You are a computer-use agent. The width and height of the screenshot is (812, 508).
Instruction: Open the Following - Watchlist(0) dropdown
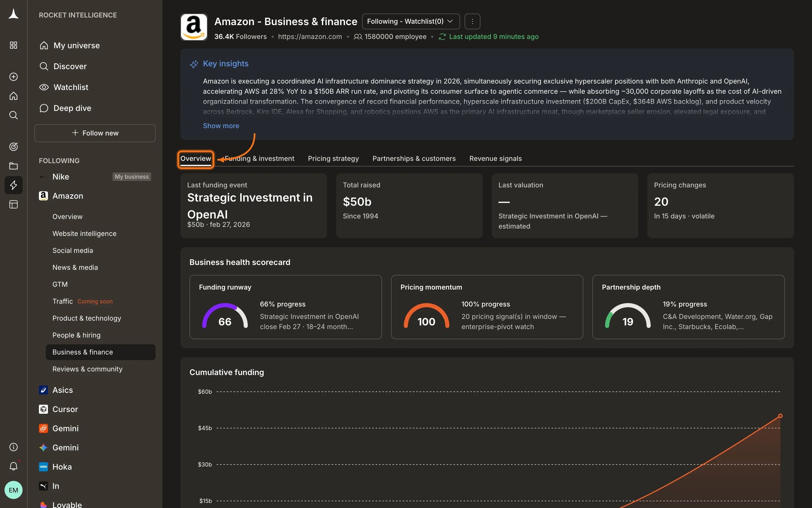click(x=411, y=21)
